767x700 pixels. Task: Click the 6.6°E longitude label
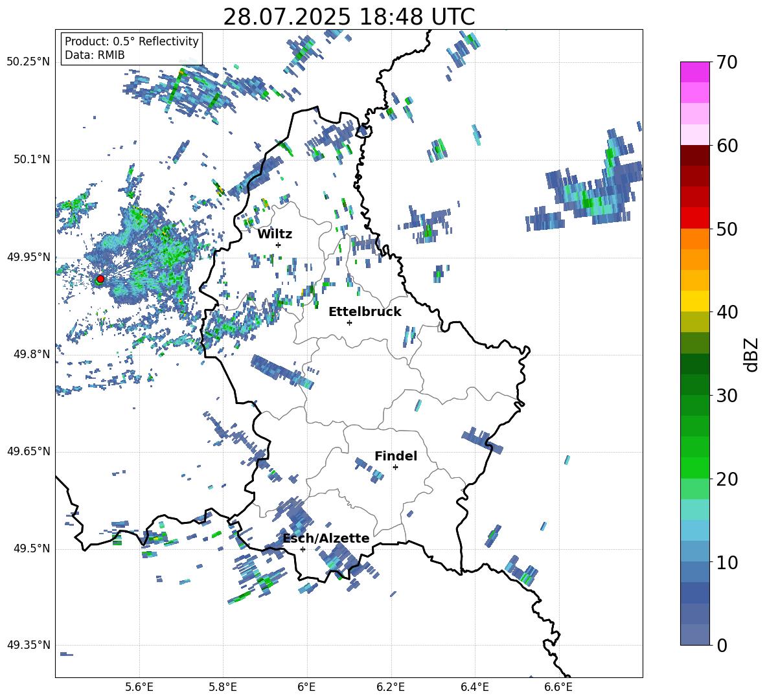coord(558,687)
